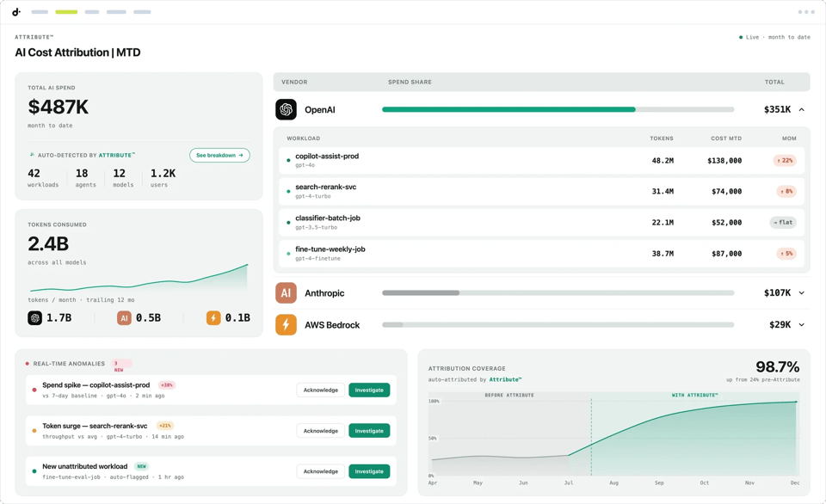Open the search-rerank-svc workload row

541,191
